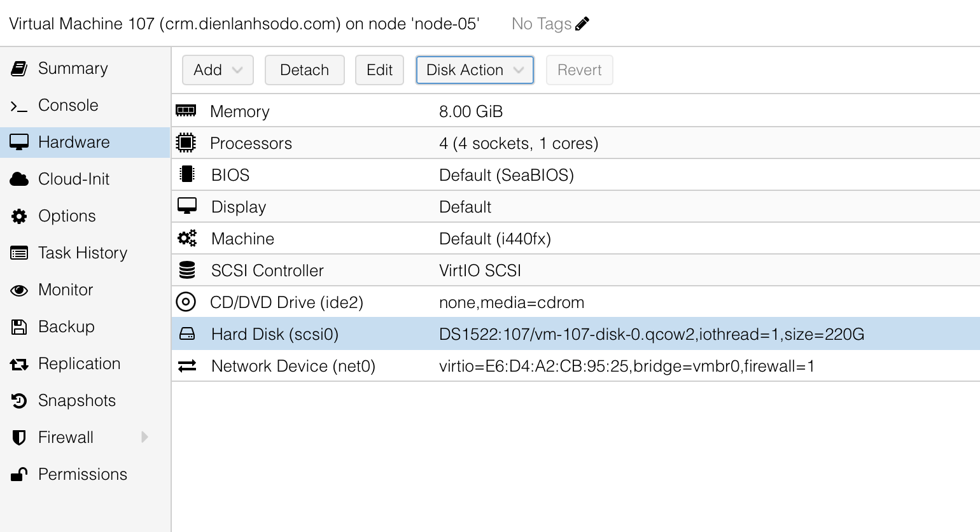Click the Options gear icon
Screen dimensions: 980x532
19,216
